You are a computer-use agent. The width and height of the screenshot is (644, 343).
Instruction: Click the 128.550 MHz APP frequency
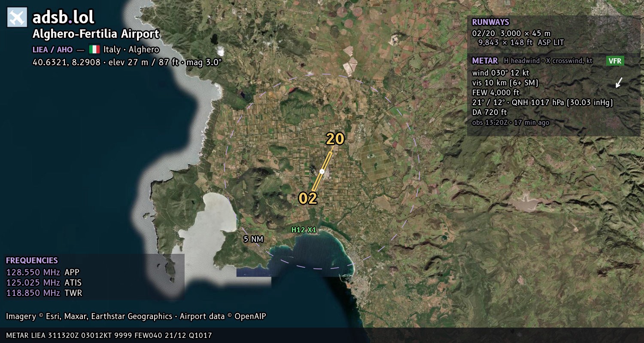(x=43, y=272)
